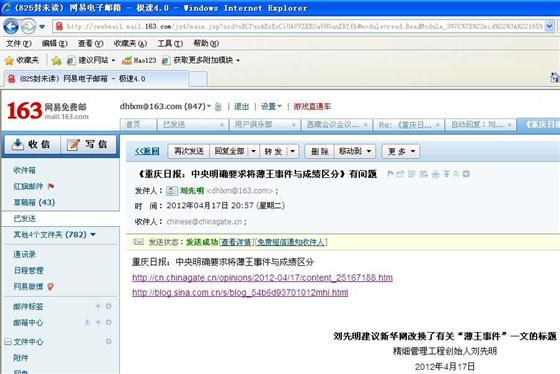The width and height of the screenshot is (560, 374).
Task: Open 通讯录 contacts
Action: tap(25, 254)
